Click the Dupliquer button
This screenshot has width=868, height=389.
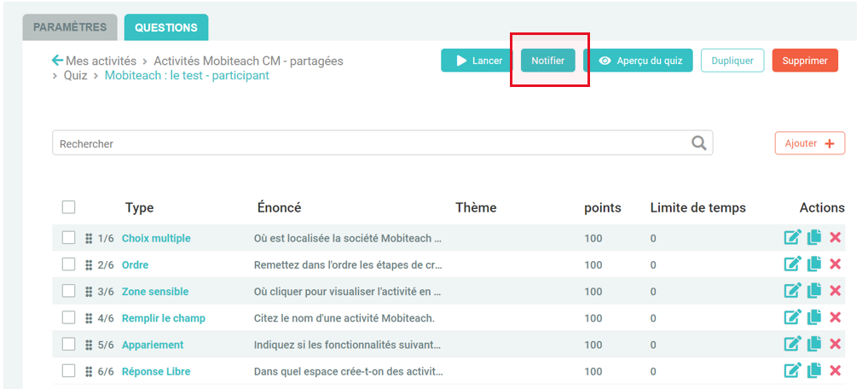732,61
